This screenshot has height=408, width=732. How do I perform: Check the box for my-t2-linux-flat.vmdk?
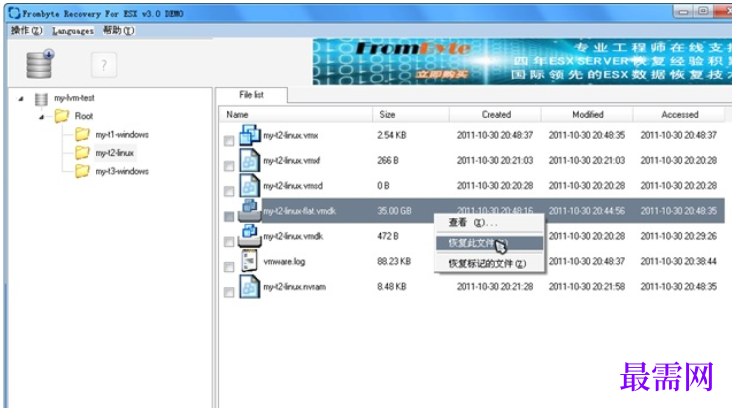tap(229, 216)
